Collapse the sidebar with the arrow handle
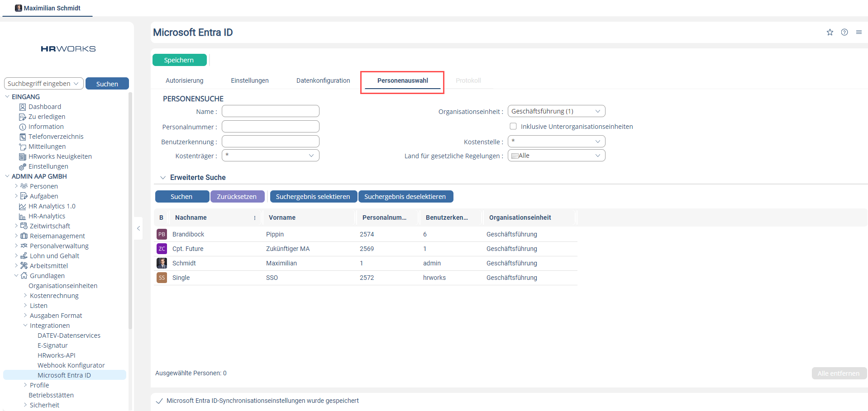Viewport: 868px width, 411px height. [x=138, y=228]
